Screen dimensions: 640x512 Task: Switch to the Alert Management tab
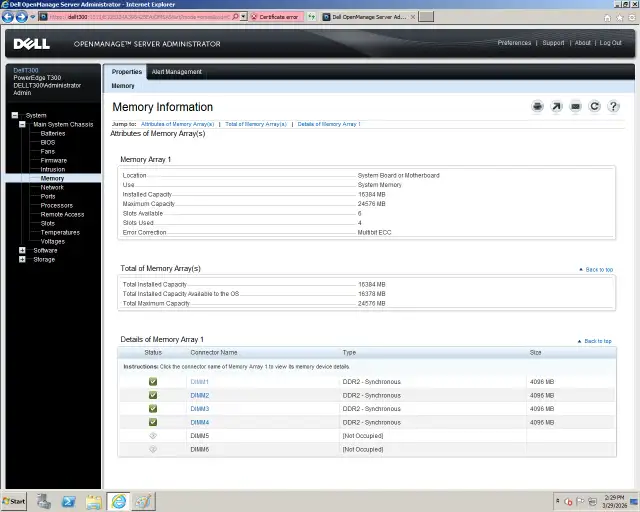(176, 72)
